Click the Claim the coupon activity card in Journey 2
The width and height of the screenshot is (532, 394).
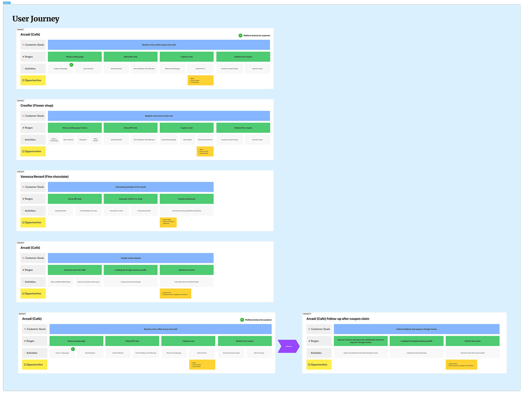coord(257,140)
